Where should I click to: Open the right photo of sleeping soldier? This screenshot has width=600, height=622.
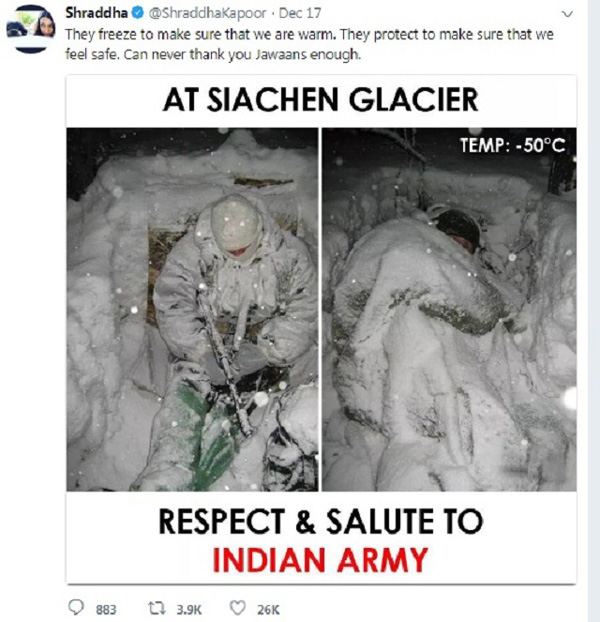[449, 309]
